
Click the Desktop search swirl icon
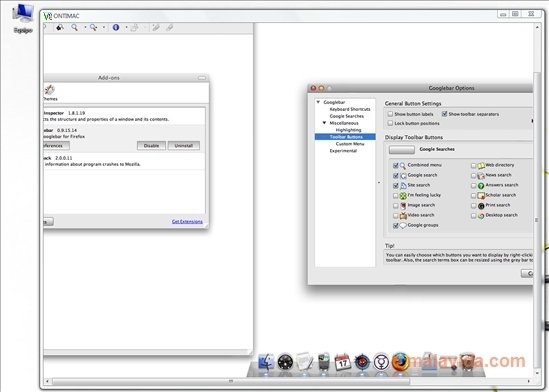pyautogui.click(x=481, y=216)
